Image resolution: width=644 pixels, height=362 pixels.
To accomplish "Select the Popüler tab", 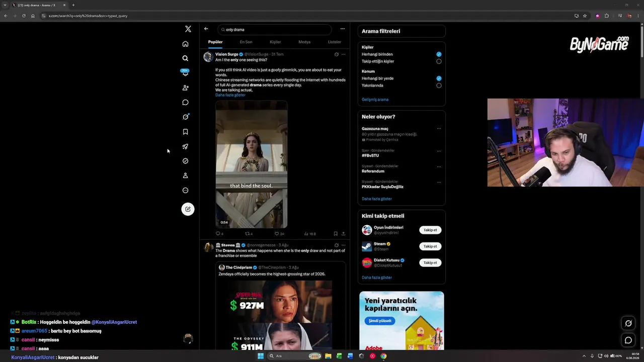I will (x=215, y=42).
